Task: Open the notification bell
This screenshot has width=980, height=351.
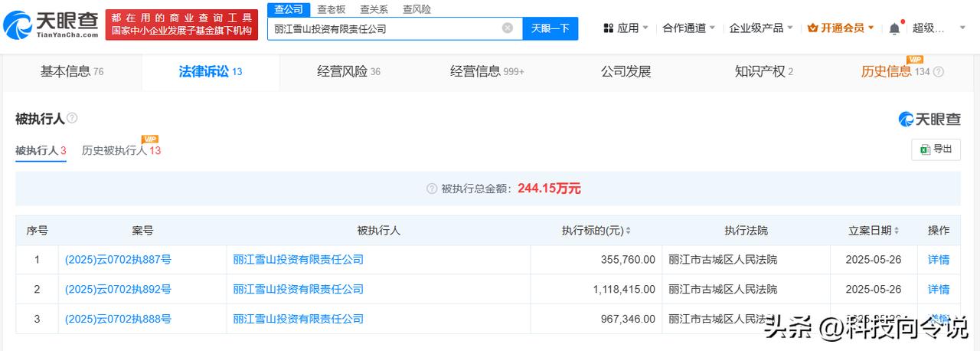Action: (x=894, y=28)
